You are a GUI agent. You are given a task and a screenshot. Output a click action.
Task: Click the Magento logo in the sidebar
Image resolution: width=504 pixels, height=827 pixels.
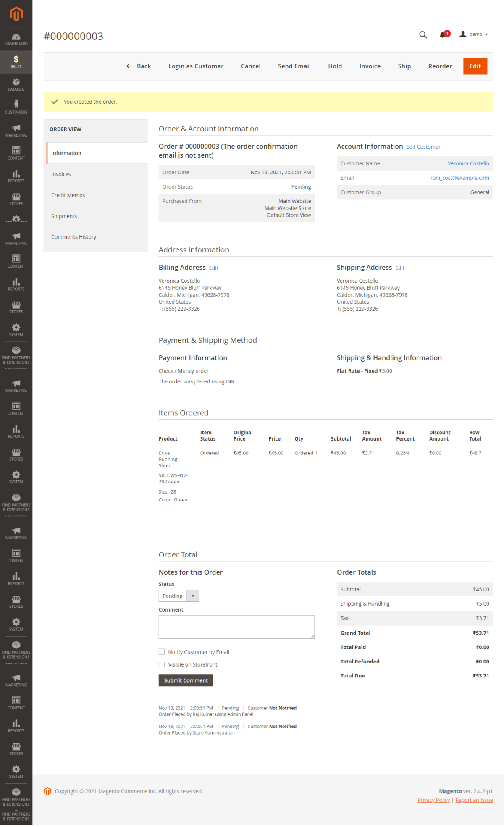pyautogui.click(x=16, y=14)
